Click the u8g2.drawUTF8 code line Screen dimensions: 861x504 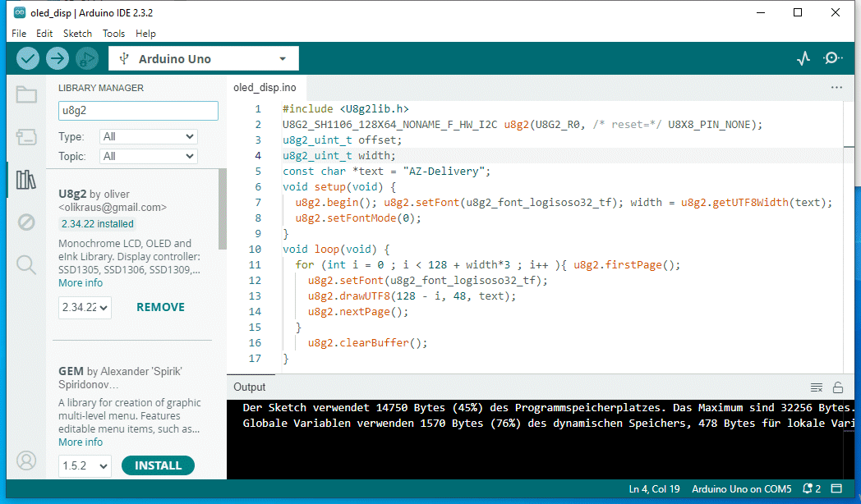(x=412, y=296)
